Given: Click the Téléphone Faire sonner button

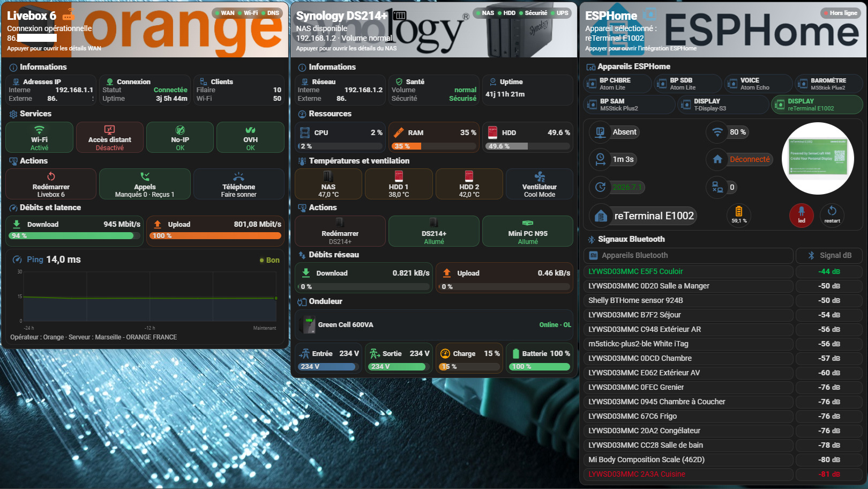Looking at the screenshot, I should point(239,184).
